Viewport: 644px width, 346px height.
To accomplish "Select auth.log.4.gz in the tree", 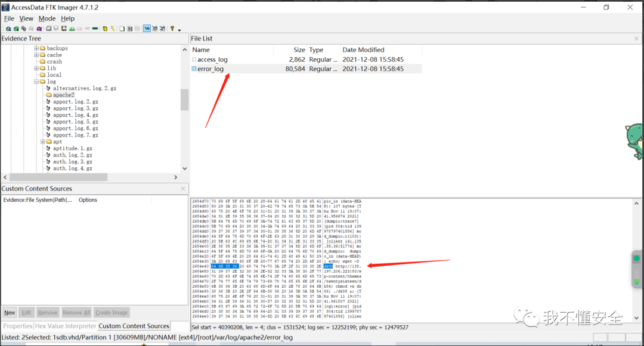I will (x=72, y=168).
